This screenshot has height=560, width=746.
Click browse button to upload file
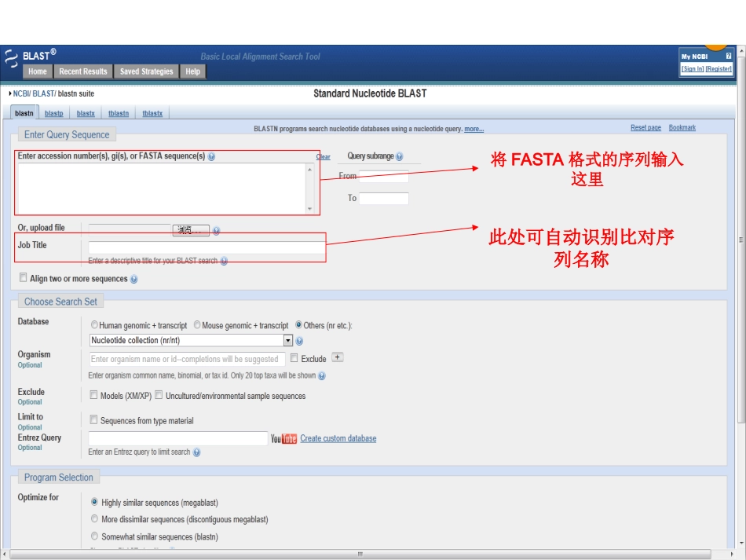point(191,230)
